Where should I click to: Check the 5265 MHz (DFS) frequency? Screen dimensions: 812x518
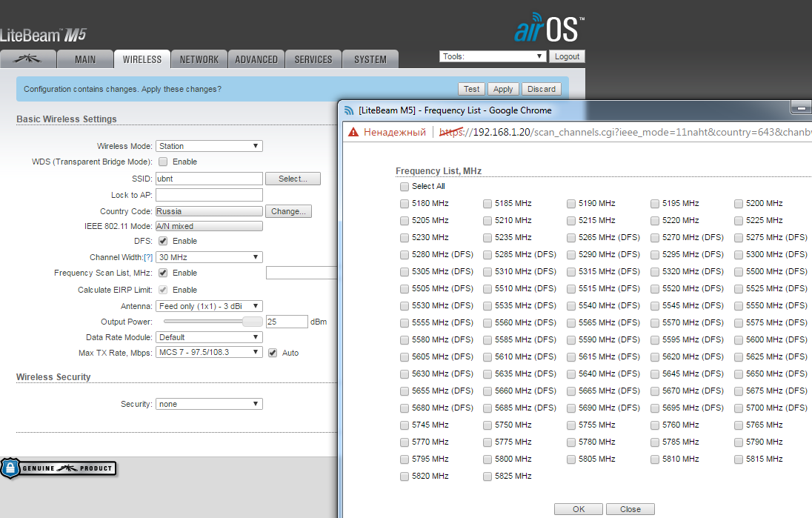570,238
